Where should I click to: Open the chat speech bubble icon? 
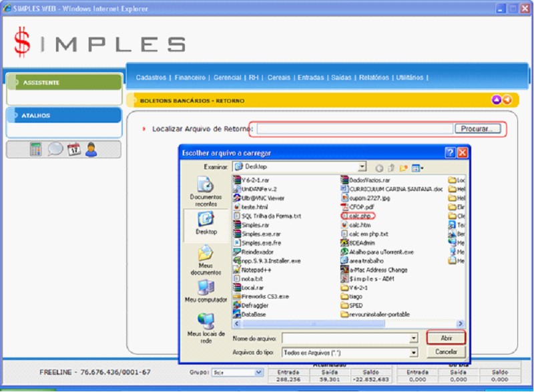[55, 149]
